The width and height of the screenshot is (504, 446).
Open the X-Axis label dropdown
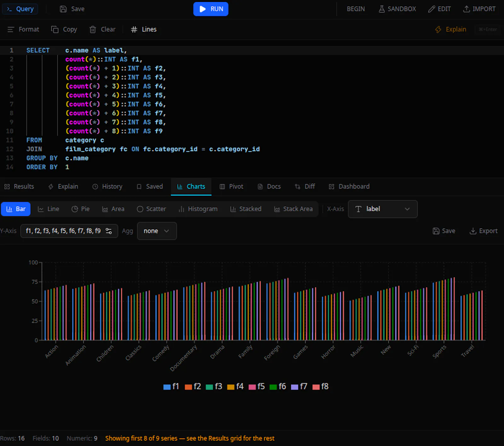click(x=383, y=209)
